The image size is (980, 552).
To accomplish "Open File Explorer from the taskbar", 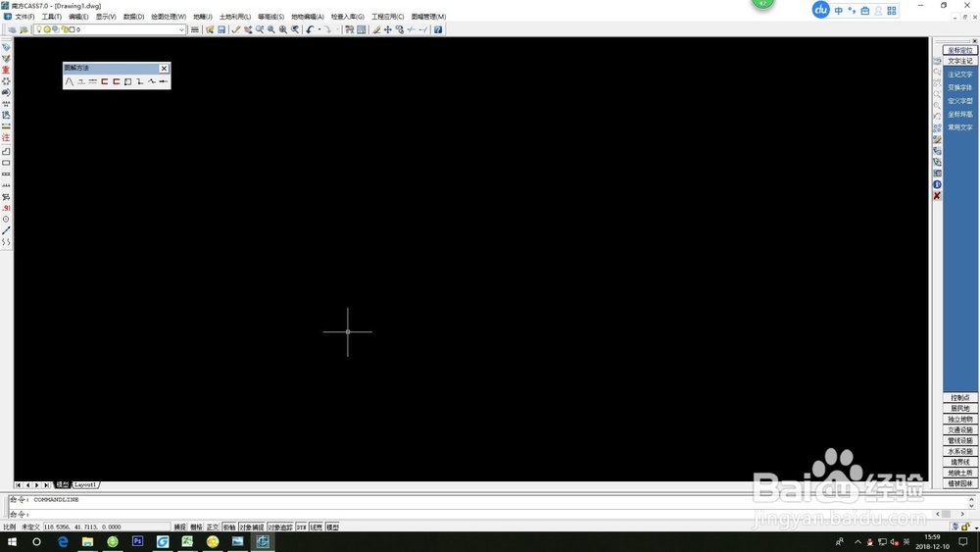I will click(87, 541).
